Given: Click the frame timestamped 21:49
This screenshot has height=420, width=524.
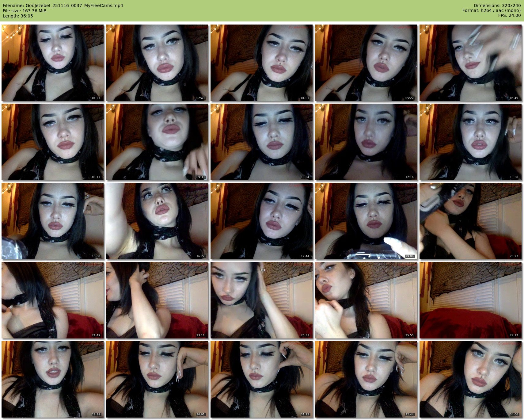Looking at the screenshot, I should (52, 300).
